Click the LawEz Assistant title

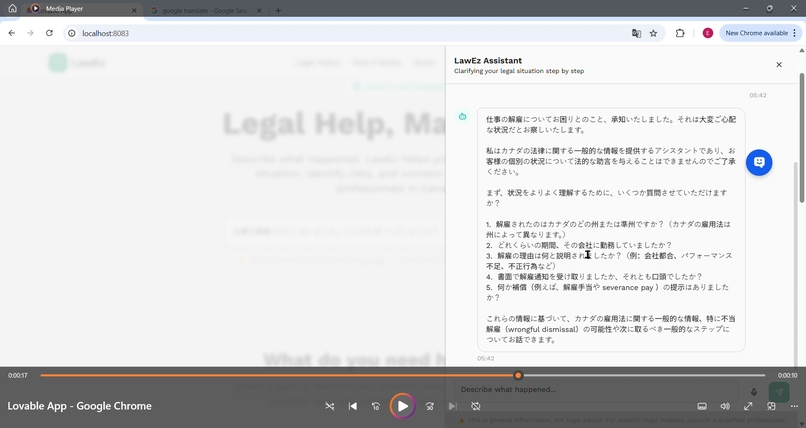tap(488, 61)
